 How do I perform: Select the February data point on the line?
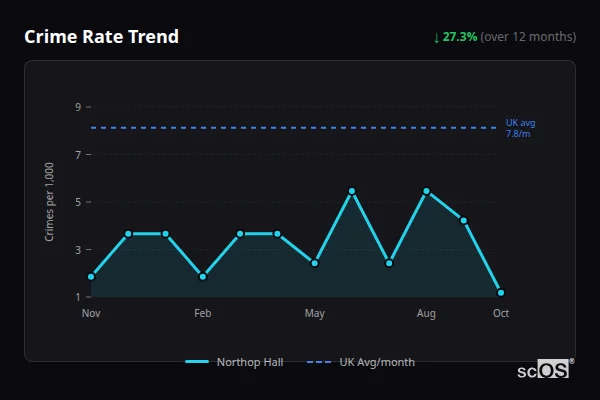point(203,277)
